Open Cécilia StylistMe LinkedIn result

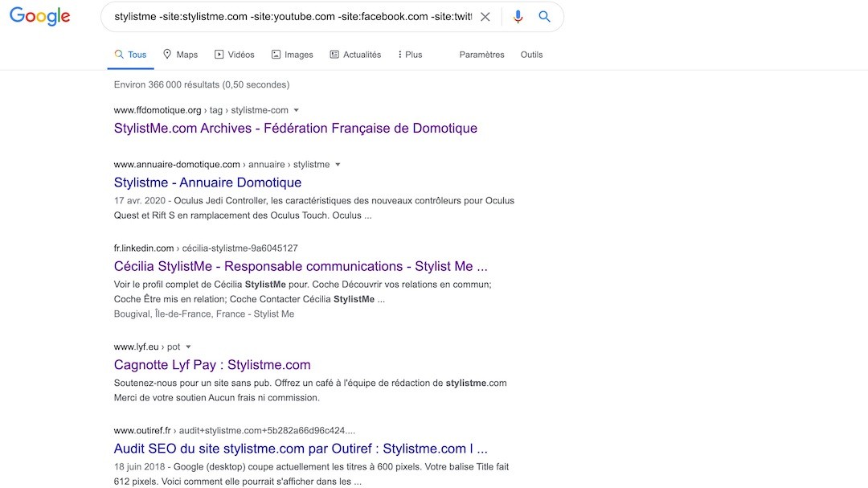tap(301, 266)
